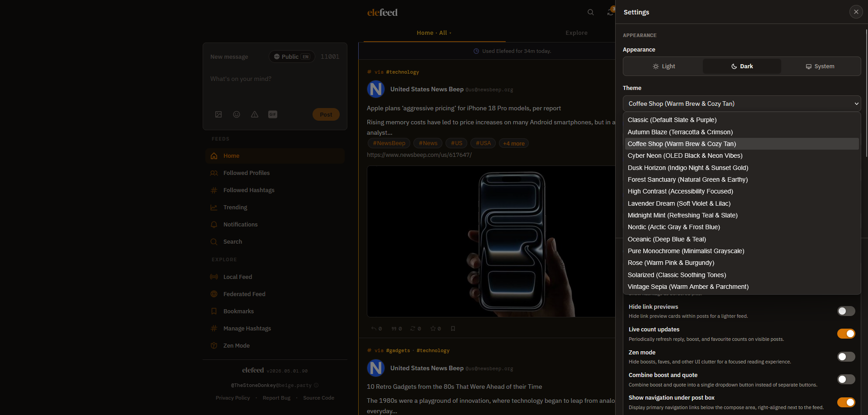Close the Settings panel
868x415 pixels.
click(856, 12)
